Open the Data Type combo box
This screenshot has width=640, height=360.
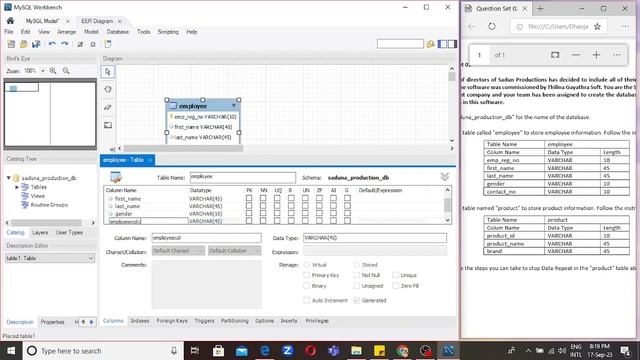tap(375, 238)
